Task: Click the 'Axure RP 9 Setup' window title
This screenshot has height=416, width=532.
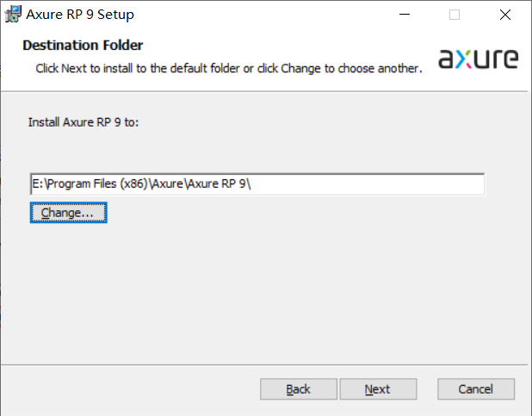Action: [80, 15]
